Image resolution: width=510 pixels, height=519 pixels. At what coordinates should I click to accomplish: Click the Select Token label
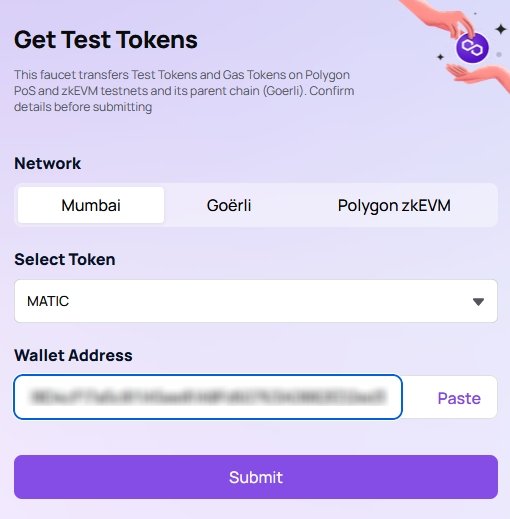click(65, 259)
